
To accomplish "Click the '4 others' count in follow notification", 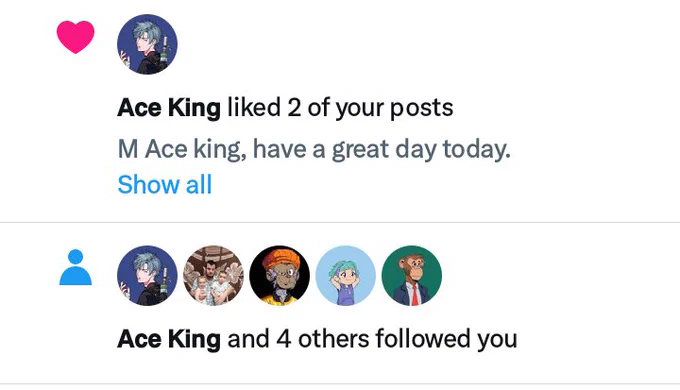I will pos(323,339).
